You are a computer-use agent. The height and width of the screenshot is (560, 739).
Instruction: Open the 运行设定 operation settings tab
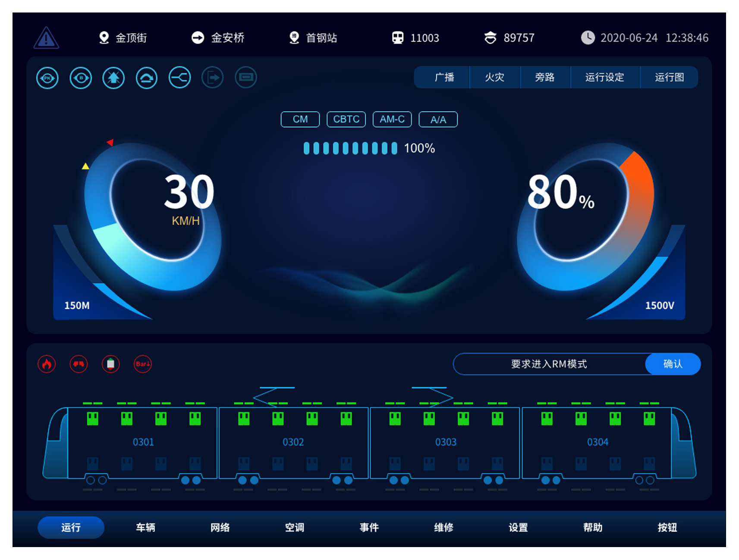pyautogui.click(x=605, y=77)
